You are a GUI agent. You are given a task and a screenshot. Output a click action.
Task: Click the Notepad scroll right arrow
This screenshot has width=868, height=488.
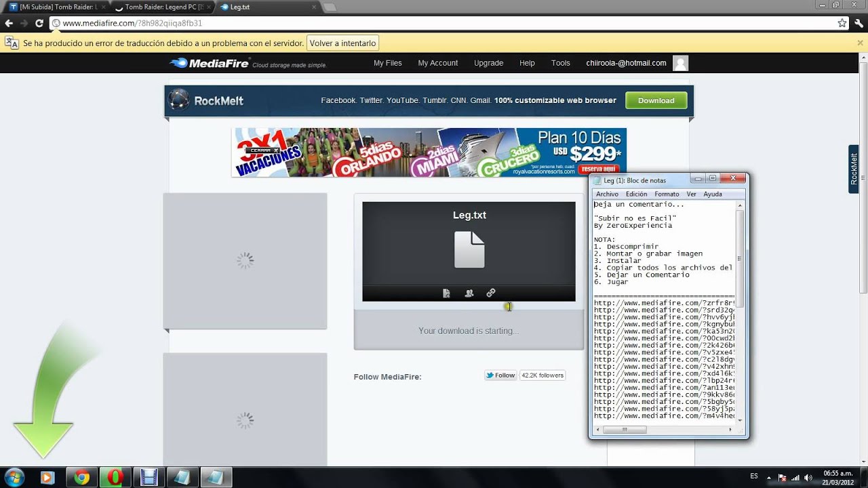[730, 429]
